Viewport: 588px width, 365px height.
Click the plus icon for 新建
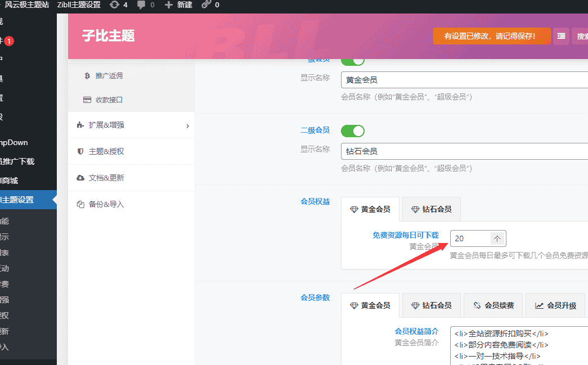click(168, 5)
